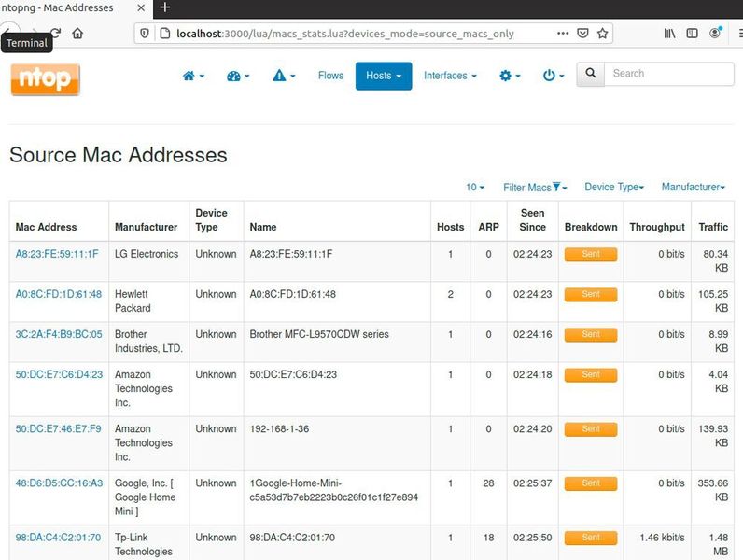Viewport: 743px width, 560px height.
Task: Click Sent breakdown bar for LG Electronics row
Action: tap(591, 255)
